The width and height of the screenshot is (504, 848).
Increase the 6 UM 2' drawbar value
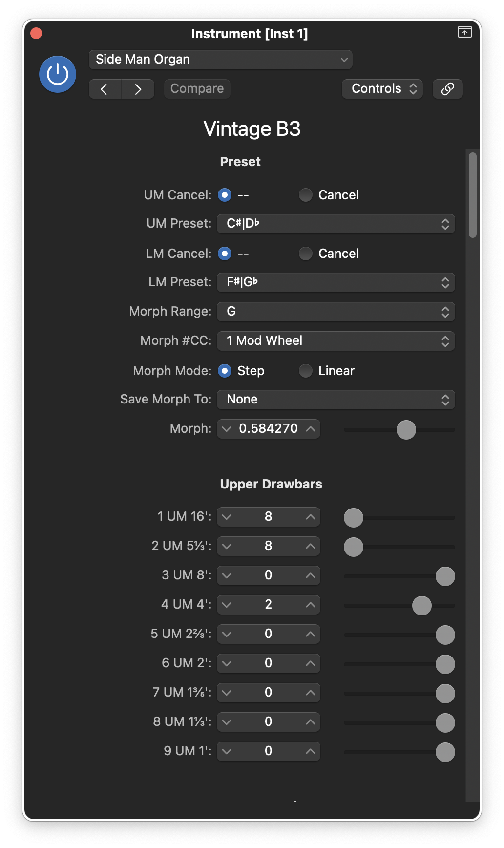[311, 663]
